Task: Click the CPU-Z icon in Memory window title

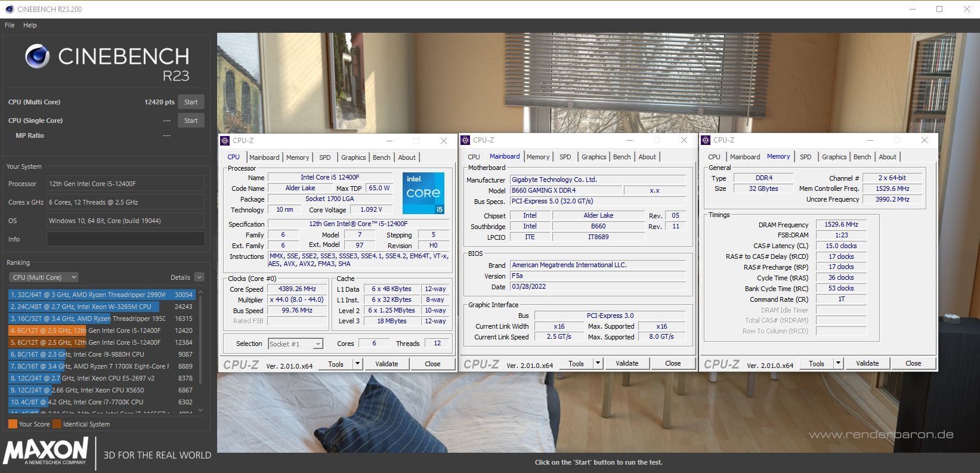Action: tap(706, 140)
